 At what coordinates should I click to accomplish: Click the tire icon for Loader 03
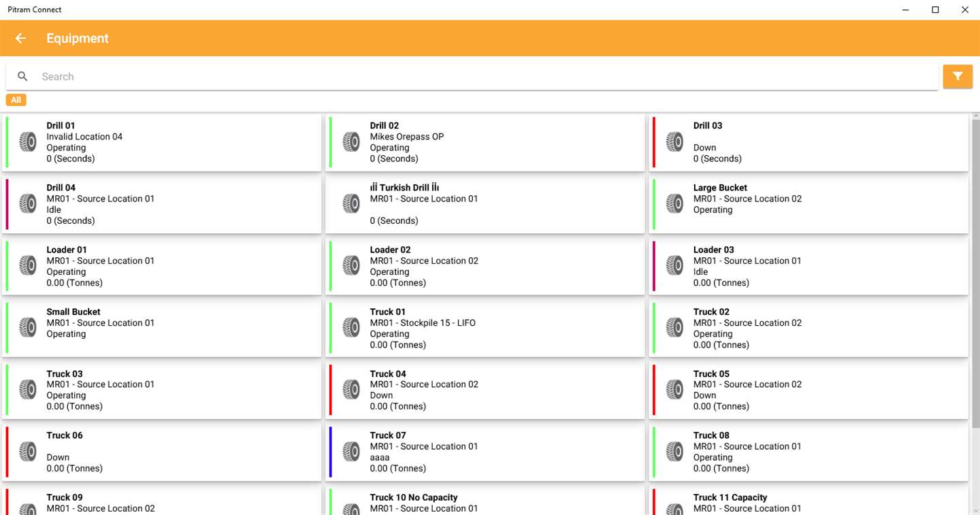click(x=674, y=265)
